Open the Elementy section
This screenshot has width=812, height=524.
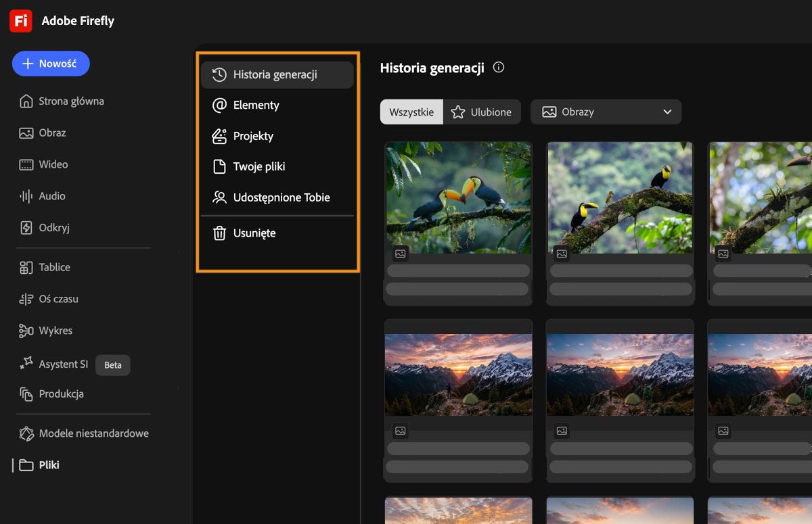click(x=277, y=105)
